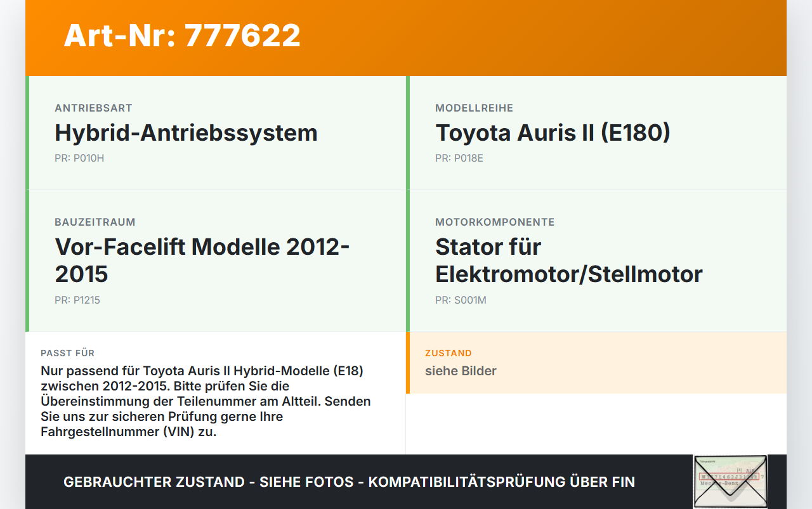Click the Nur passend für Toyota Auris paragraph

[x=206, y=401]
